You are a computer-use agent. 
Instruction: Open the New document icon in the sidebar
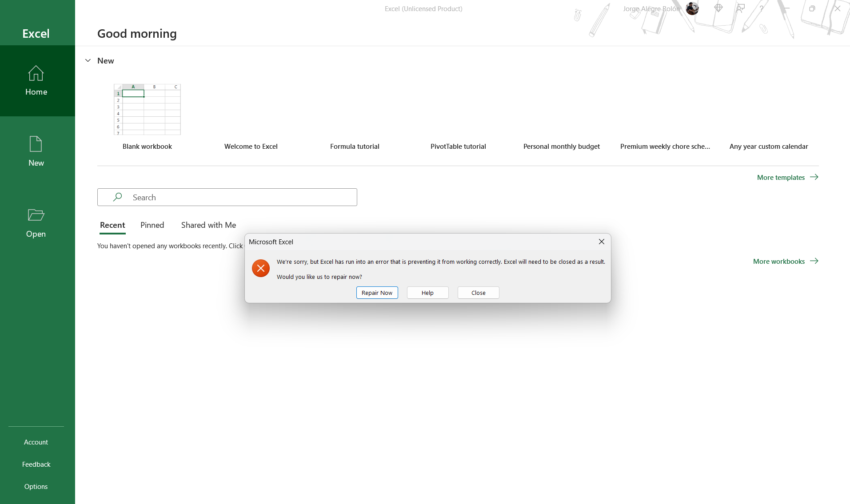36,144
